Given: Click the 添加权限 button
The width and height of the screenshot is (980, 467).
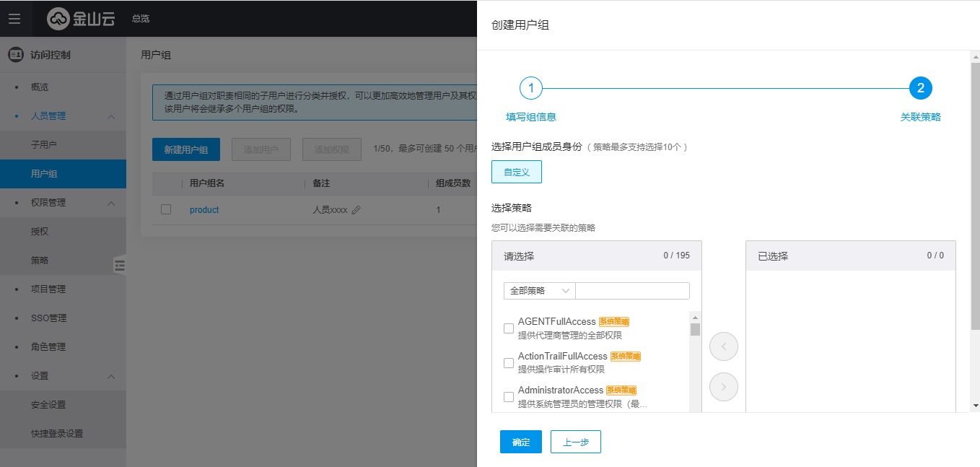Looking at the screenshot, I should point(332,149).
